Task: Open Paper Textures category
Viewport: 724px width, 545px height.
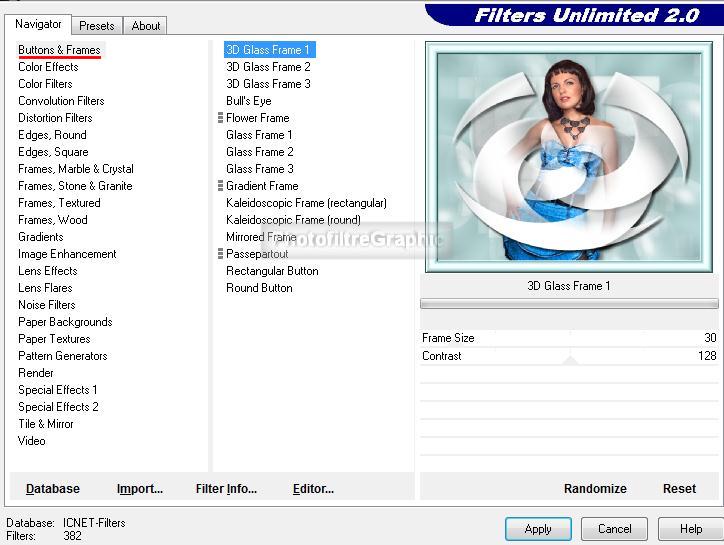Action: (54, 339)
